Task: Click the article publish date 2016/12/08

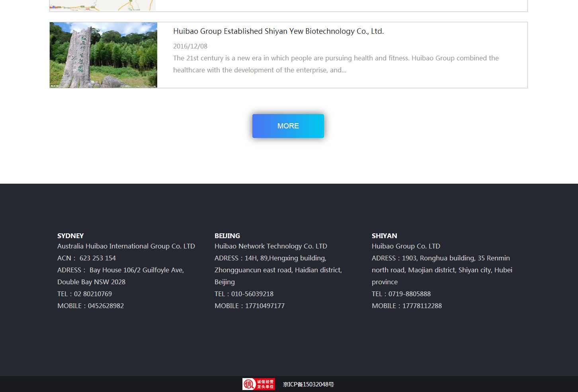Action: [190, 46]
